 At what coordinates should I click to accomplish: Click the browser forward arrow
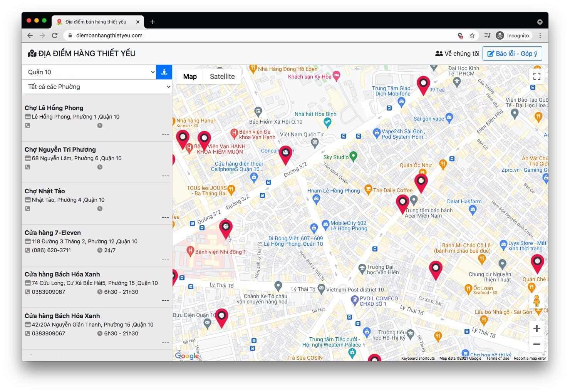[42, 35]
